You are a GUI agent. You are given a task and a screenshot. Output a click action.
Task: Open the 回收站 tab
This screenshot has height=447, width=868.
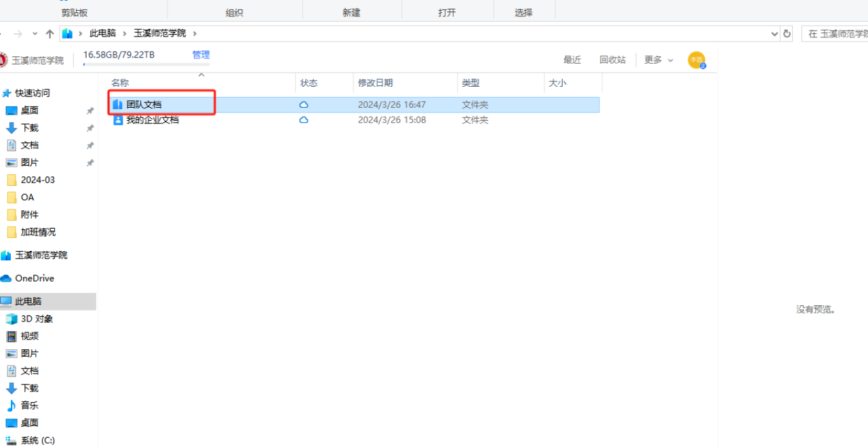(612, 60)
